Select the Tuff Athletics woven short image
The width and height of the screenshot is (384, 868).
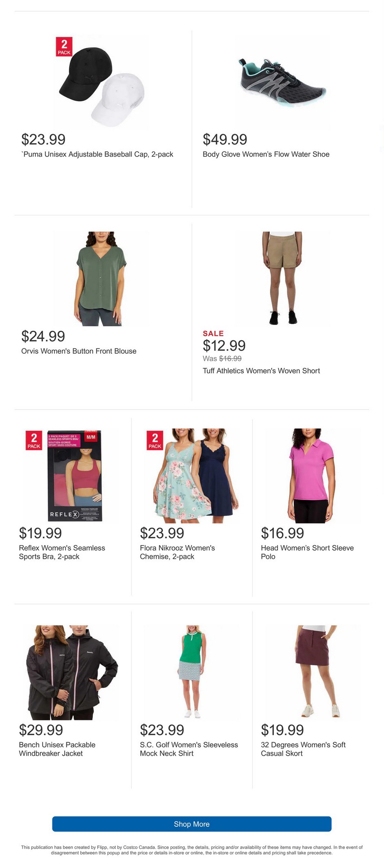(282, 279)
